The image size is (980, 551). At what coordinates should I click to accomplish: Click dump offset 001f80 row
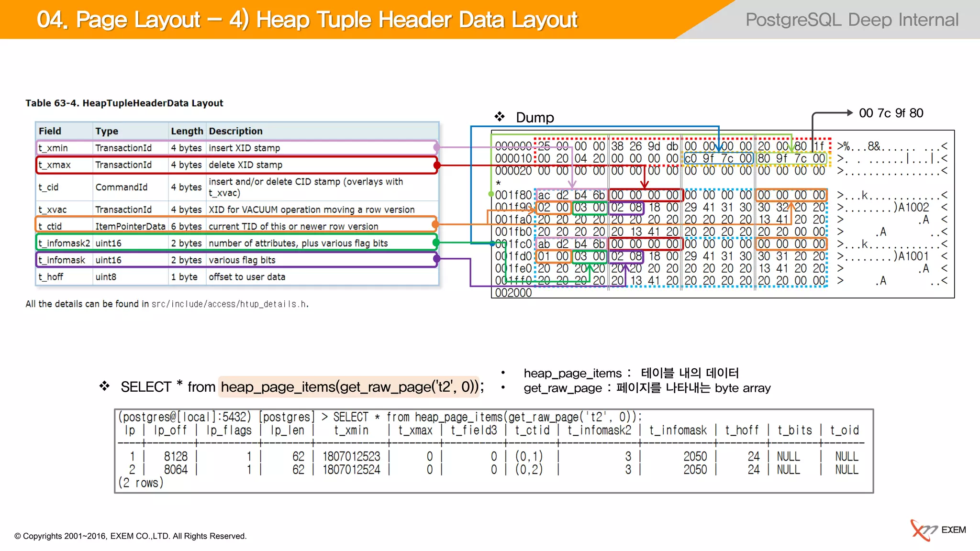point(721,195)
